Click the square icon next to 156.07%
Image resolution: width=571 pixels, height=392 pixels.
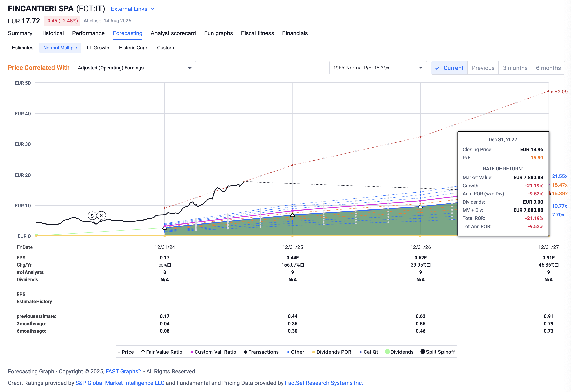coord(302,265)
